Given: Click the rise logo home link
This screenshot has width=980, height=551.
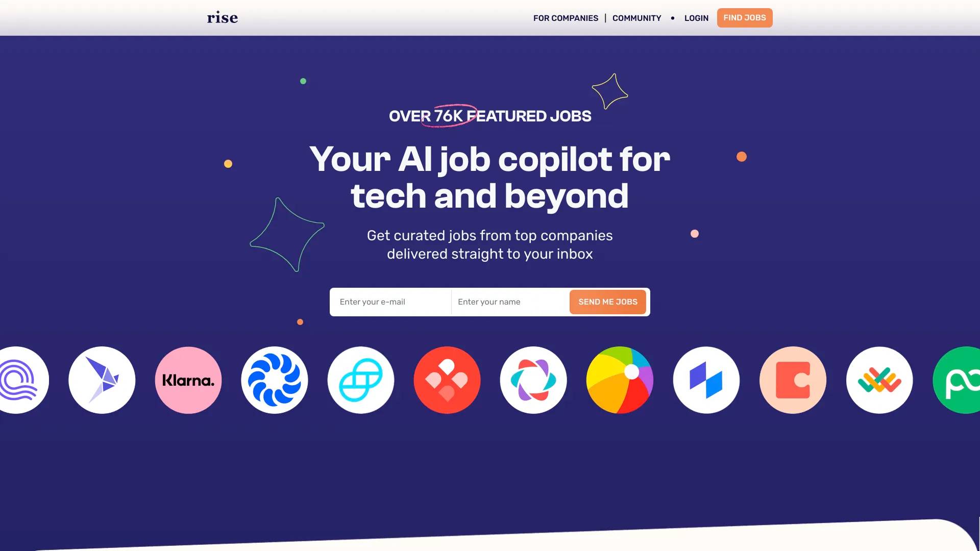Looking at the screenshot, I should pos(222,17).
